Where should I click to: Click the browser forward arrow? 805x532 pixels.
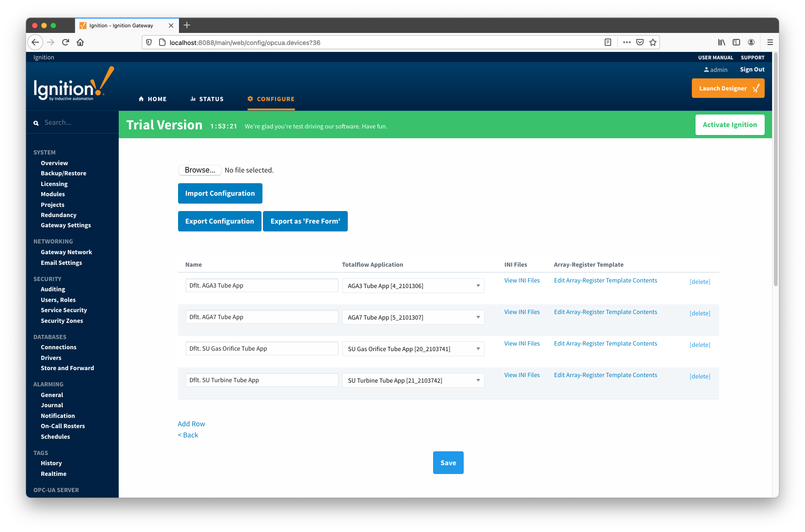[51, 42]
